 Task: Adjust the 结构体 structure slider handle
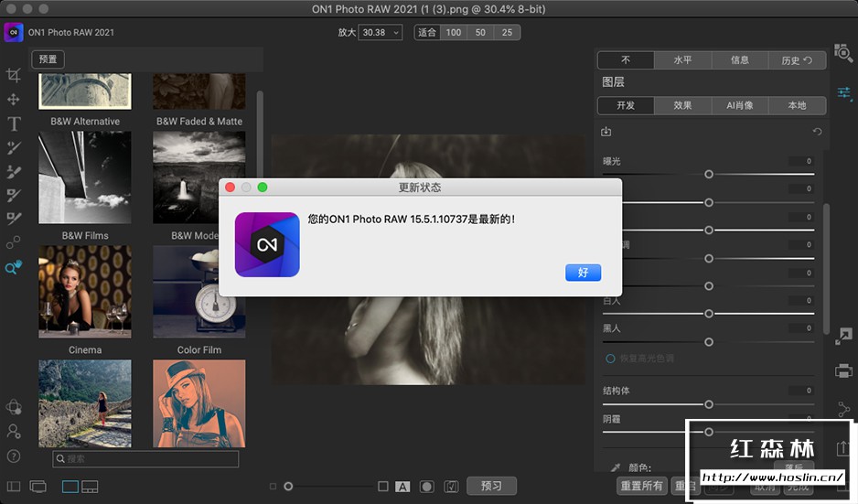pos(709,404)
